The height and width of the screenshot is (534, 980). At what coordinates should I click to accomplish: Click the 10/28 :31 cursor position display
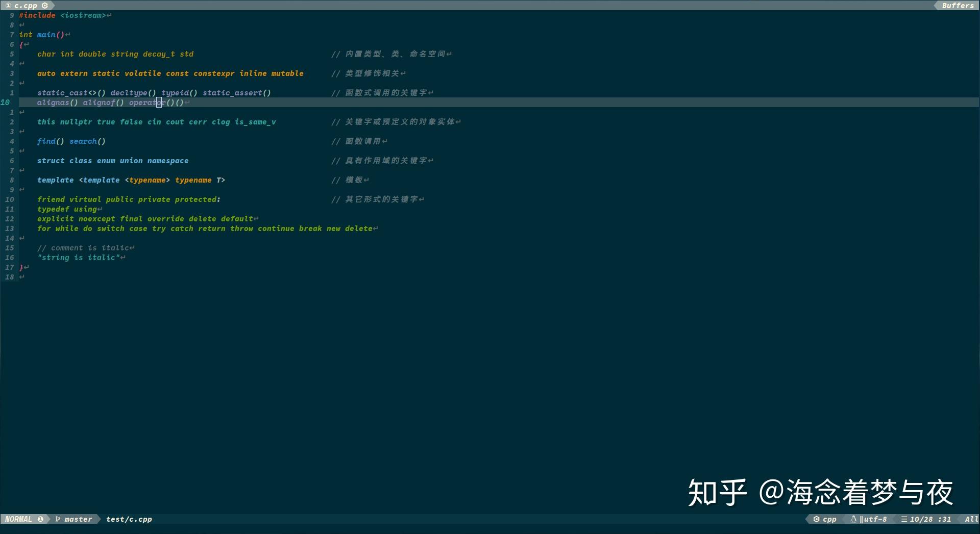pyautogui.click(x=929, y=519)
